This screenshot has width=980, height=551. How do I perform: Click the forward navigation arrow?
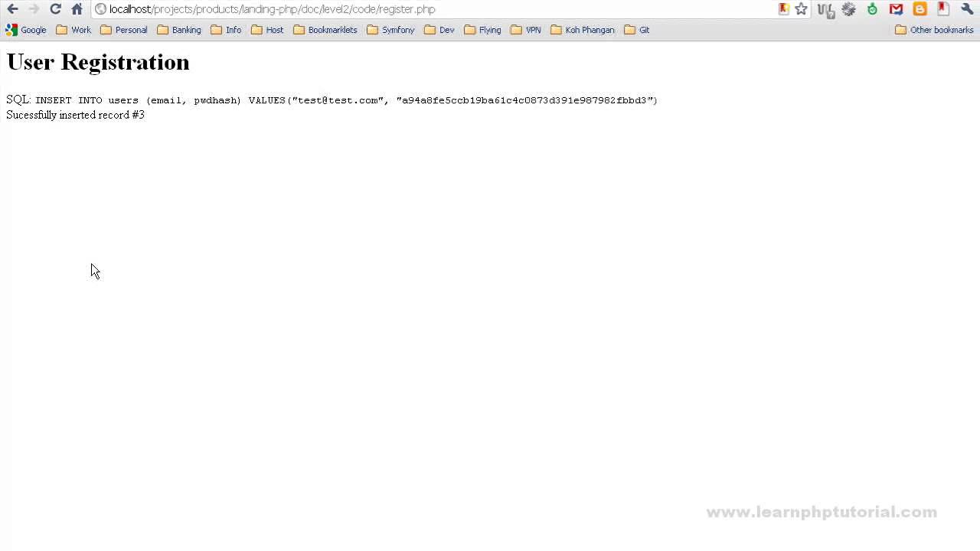tap(34, 9)
